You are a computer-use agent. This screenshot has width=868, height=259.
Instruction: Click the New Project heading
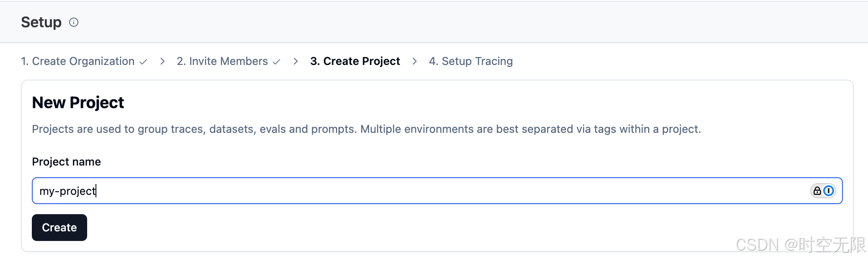pyautogui.click(x=78, y=103)
